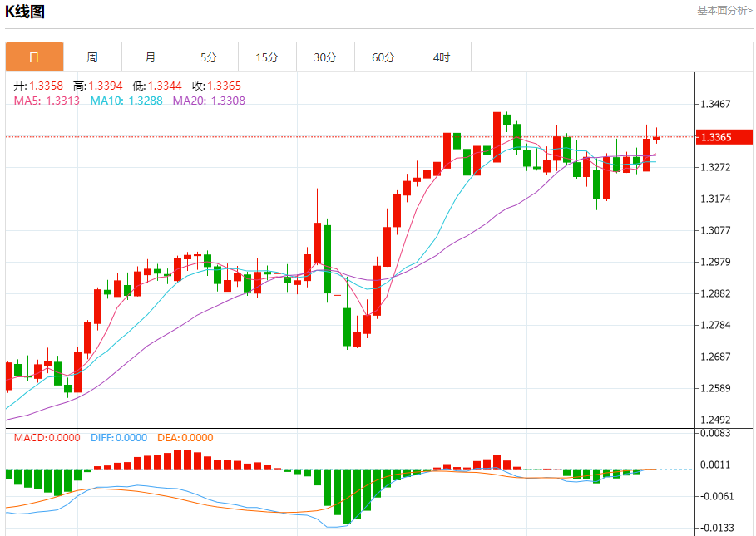The image size is (756, 536).
Task: Click the MA10 indicator label
Action: [x=126, y=101]
